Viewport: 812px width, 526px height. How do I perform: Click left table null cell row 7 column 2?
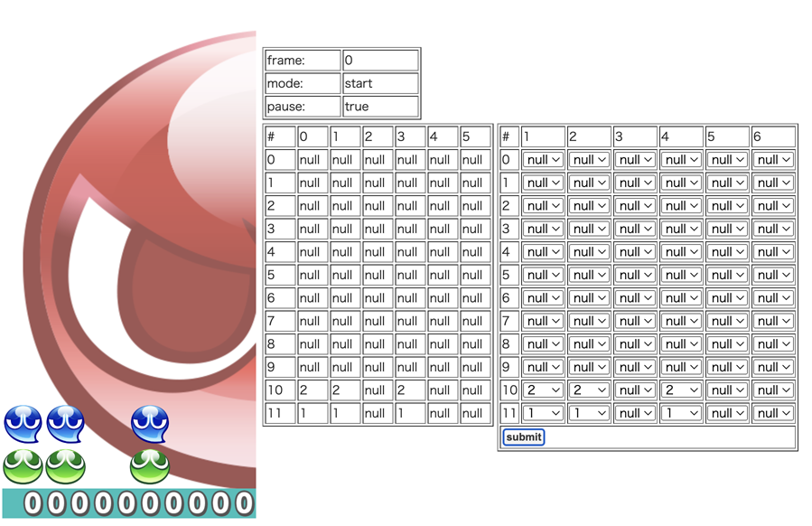(x=378, y=321)
